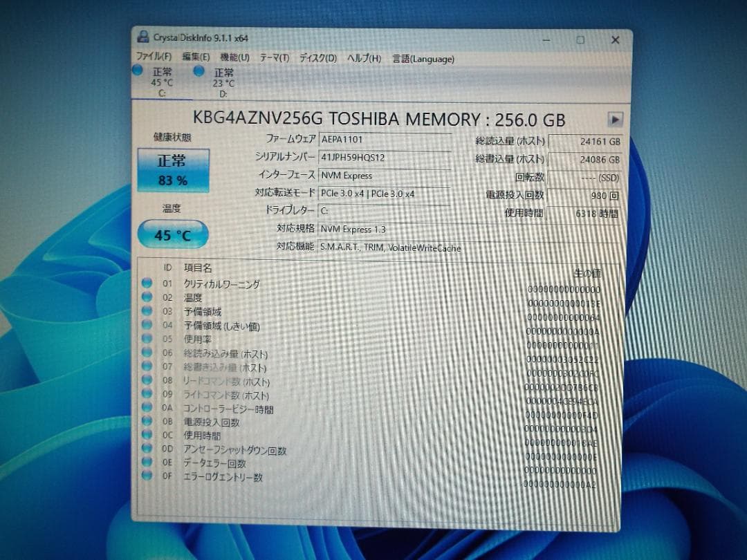Image resolution: width=747 pixels, height=560 pixels.
Task: Click the indicator next to エラーログエントリー数
Action: (146, 477)
